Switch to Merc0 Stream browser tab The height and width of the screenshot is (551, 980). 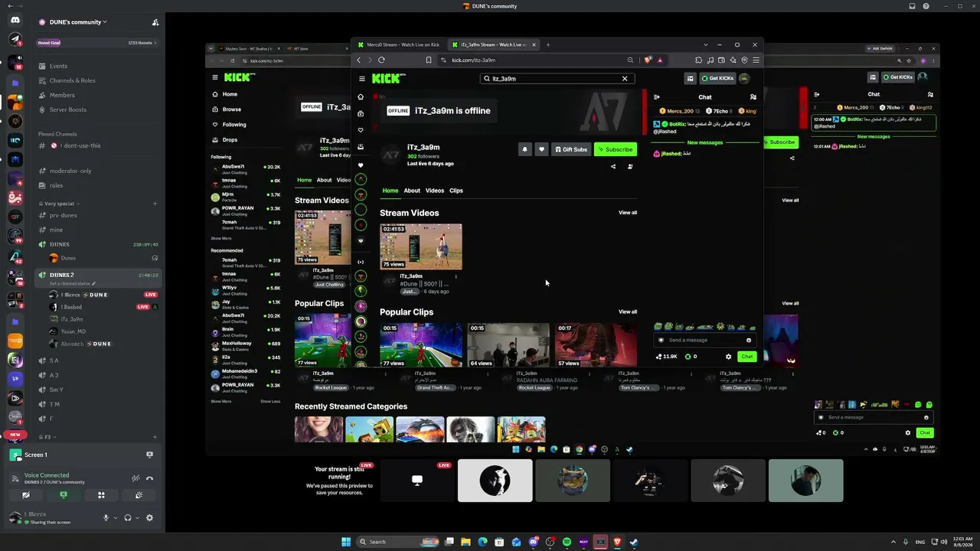(398, 44)
